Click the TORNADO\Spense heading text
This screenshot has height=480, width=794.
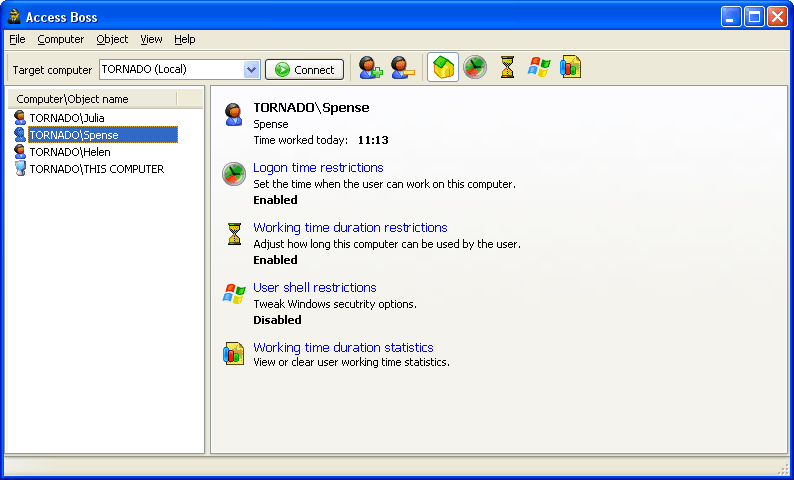click(311, 107)
